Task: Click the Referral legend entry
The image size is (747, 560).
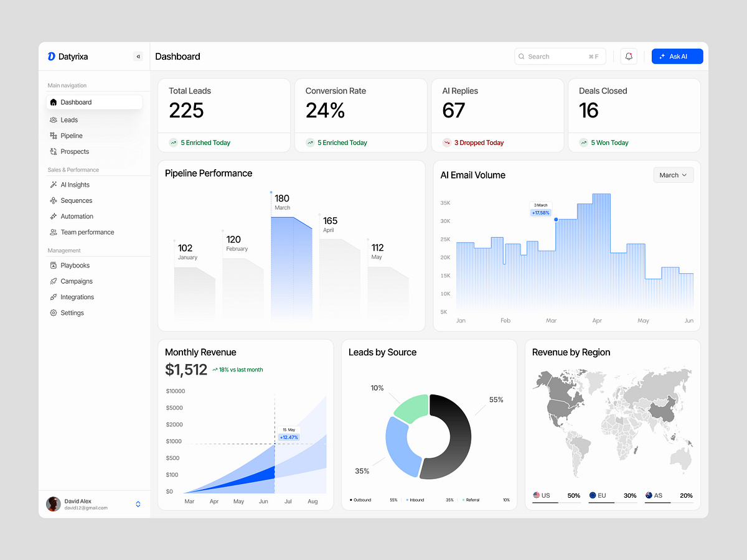Action: tap(487, 500)
